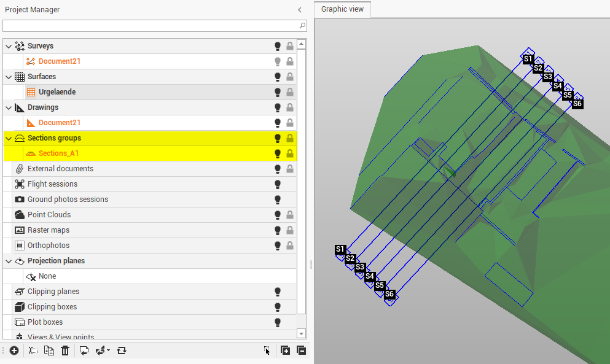Click the expand all tree icon
The image size is (610, 364).
pyautogui.click(x=286, y=350)
